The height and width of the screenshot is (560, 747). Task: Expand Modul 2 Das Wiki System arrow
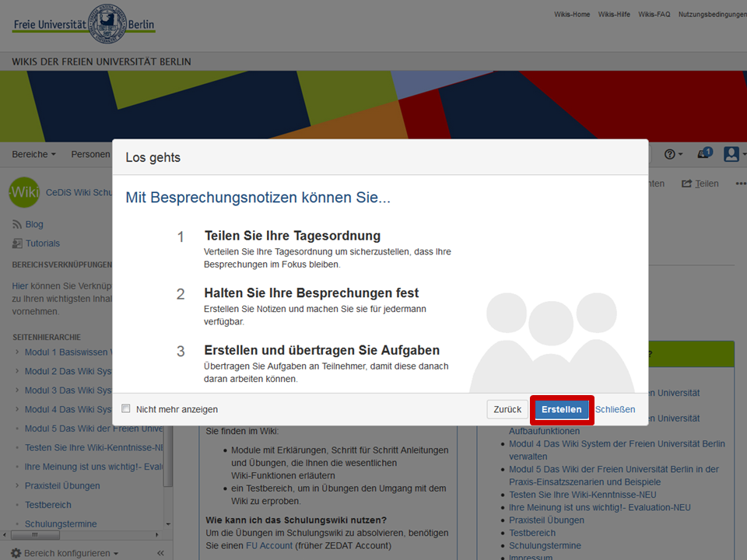pyautogui.click(x=17, y=371)
